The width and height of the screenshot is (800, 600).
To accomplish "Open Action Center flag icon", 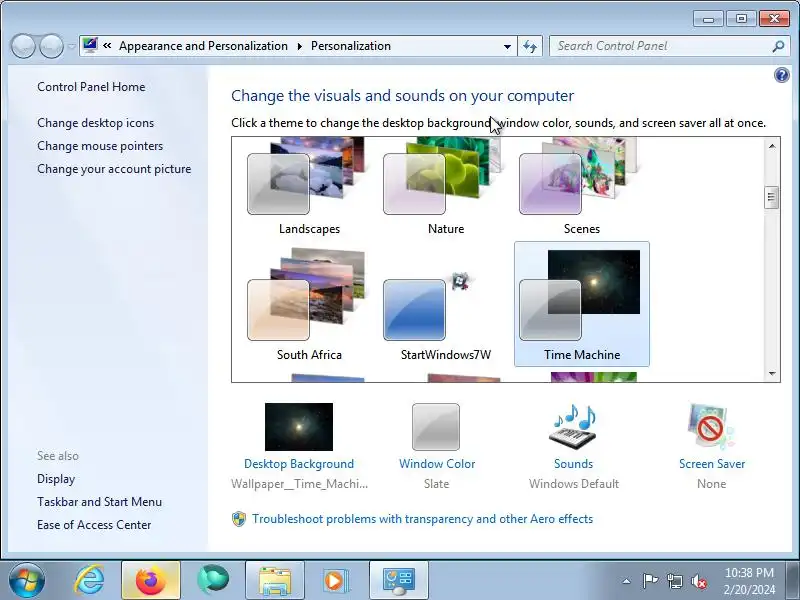I will coord(650,581).
